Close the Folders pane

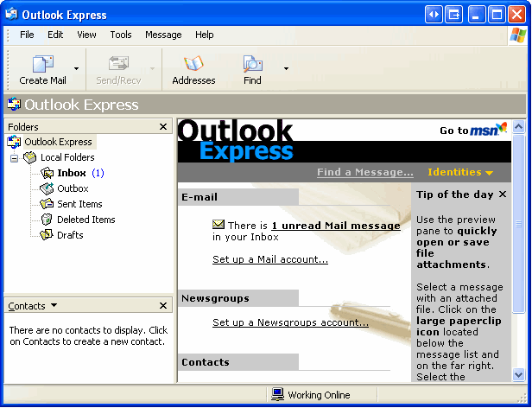pos(163,127)
